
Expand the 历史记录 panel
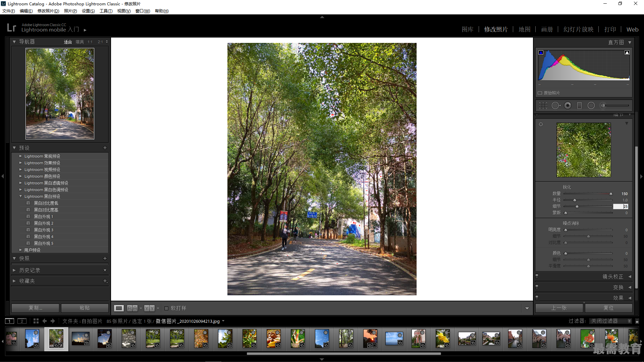tap(14, 270)
